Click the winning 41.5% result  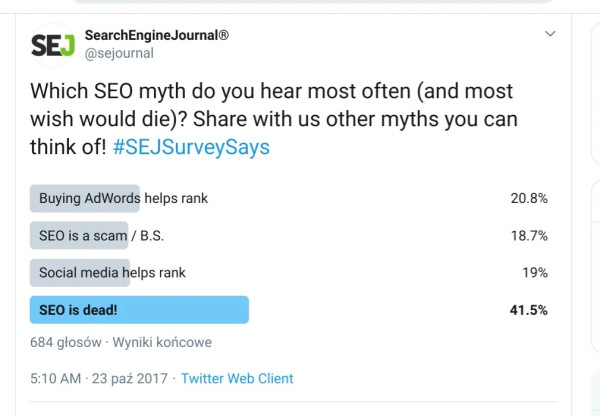tap(529, 310)
